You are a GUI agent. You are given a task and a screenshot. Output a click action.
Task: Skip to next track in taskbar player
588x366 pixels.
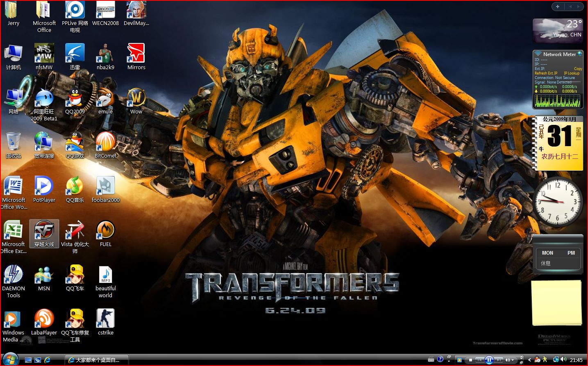pos(498,360)
